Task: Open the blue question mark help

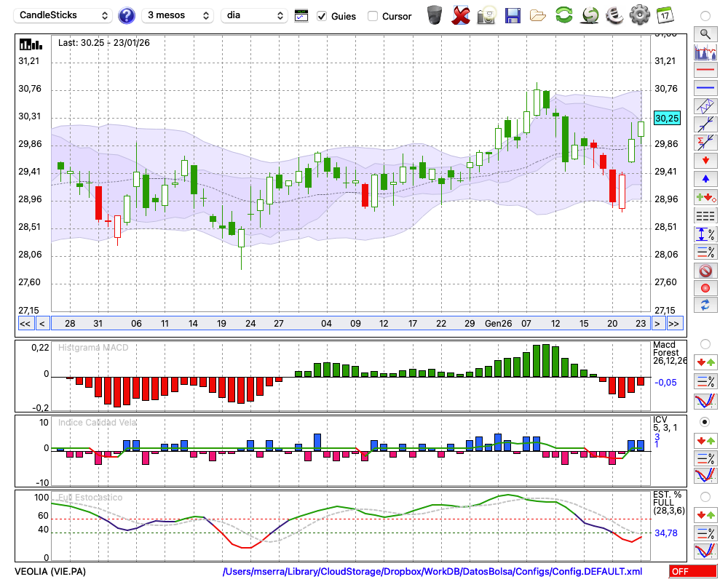Action: [127, 15]
